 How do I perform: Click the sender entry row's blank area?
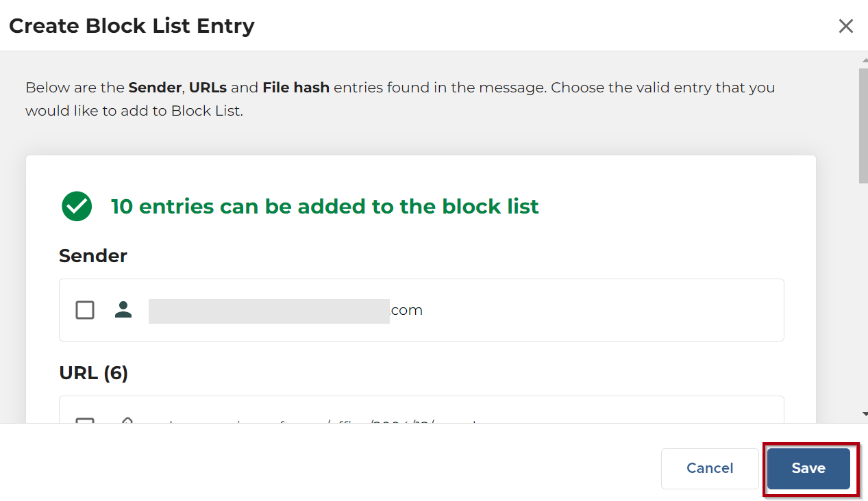pos(603,310)
